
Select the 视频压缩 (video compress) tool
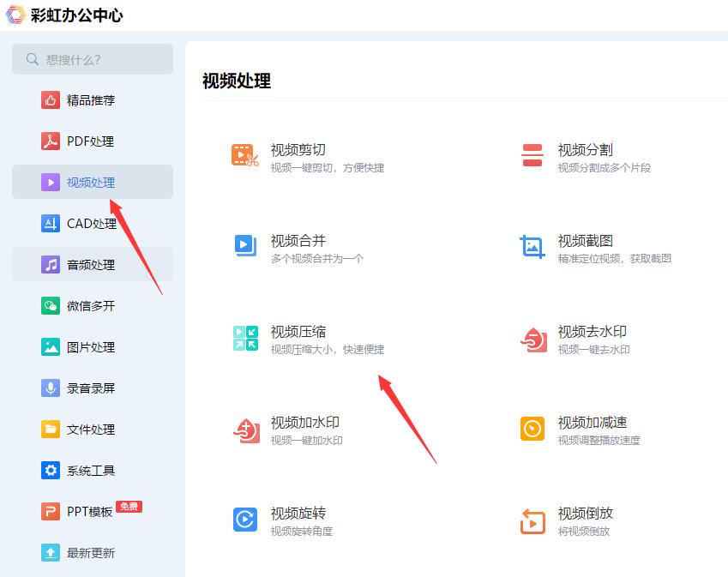[x=297, y=332]
